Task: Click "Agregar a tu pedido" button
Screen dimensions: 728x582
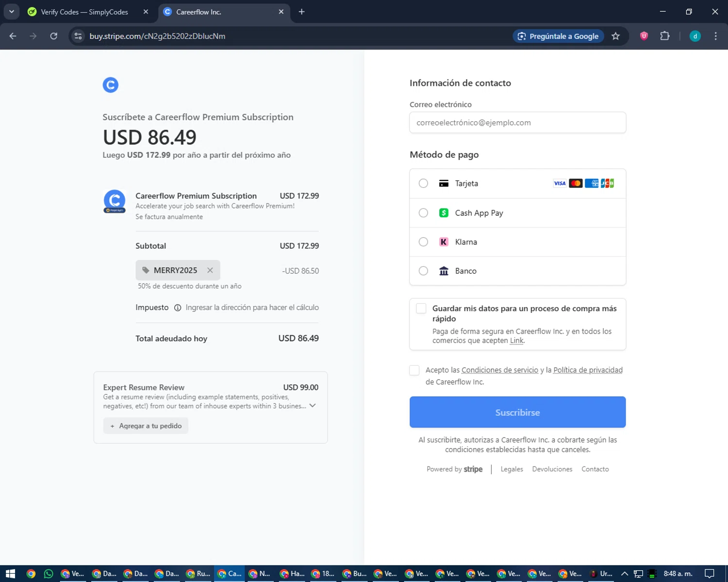Action: pos(146,426)
